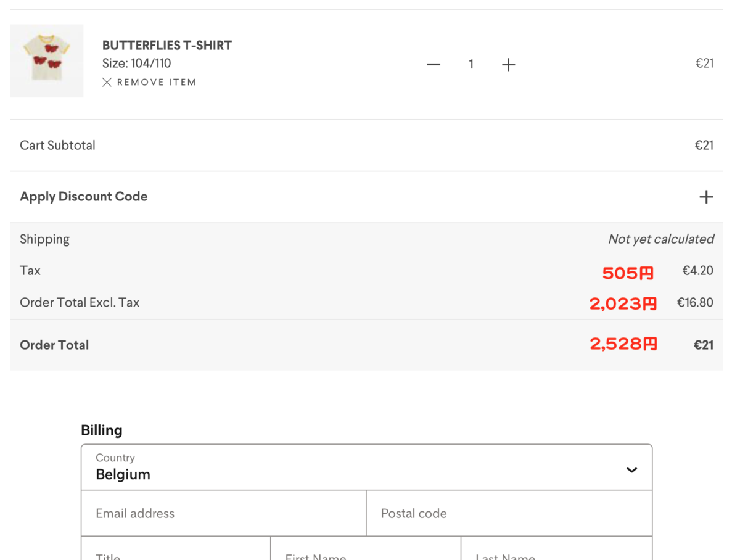Open the Country dropdown showing Belgium

366,467
